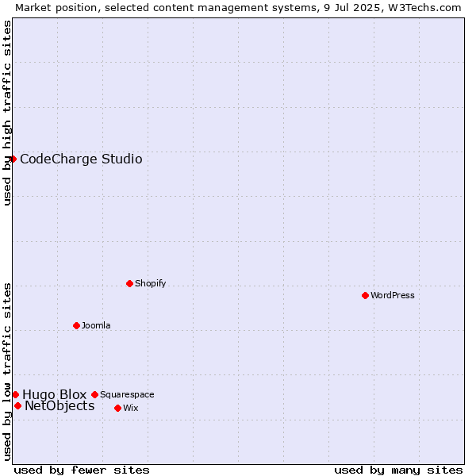Select the 'WordPress' label text
The height and width of the screenshot is (476, 476).
[x=393, y=295]
